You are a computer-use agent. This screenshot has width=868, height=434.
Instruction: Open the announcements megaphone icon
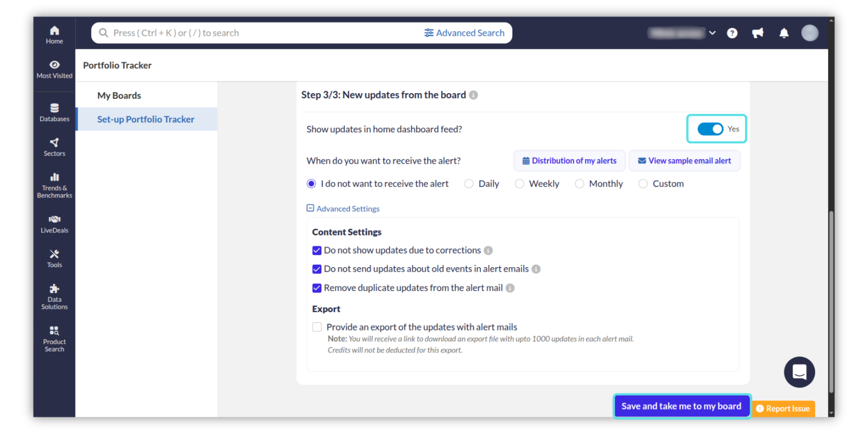point(758,33)
